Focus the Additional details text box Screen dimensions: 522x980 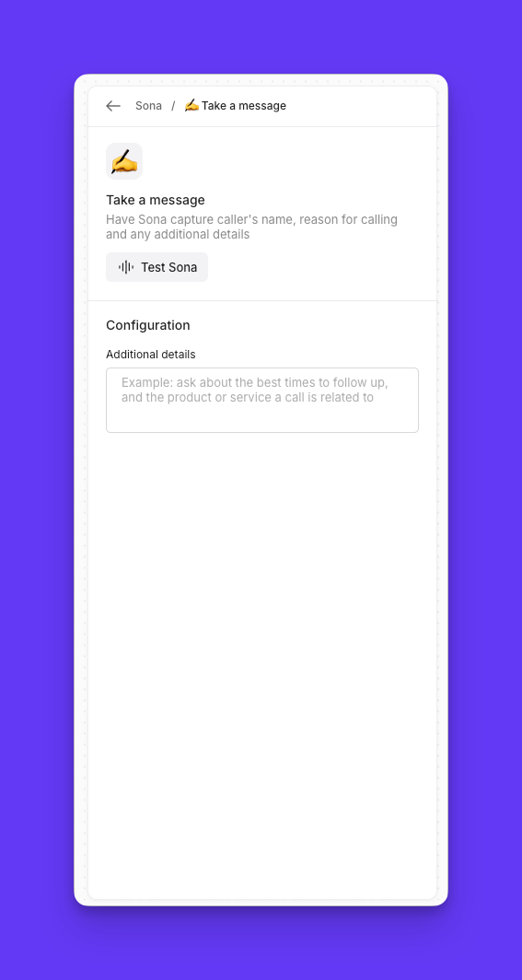[x=262, y=400]
